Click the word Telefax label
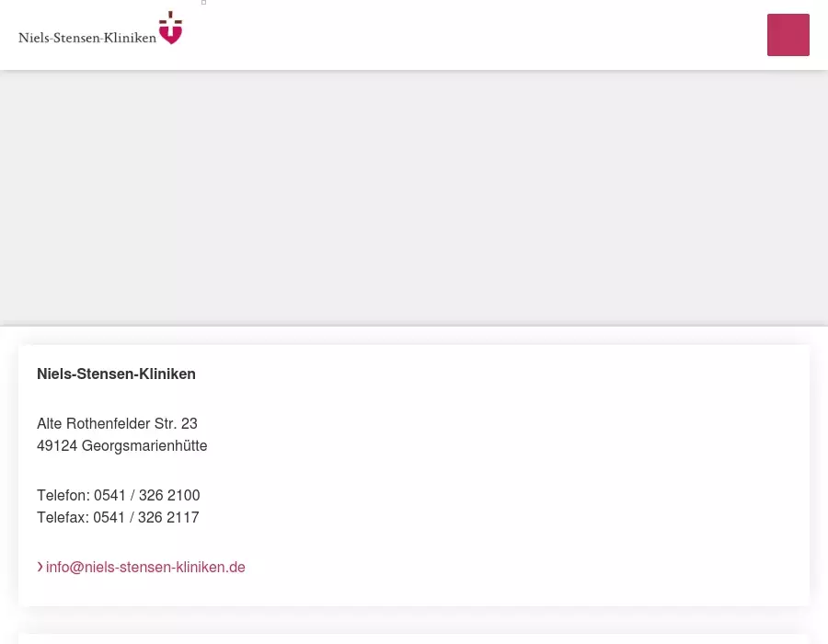This screenshot has height=644, width=828. pos(62,517)
